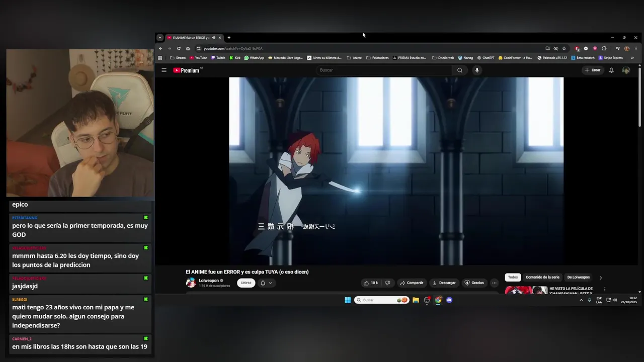Open the YouTube account avatar menu

click(626, 70)
